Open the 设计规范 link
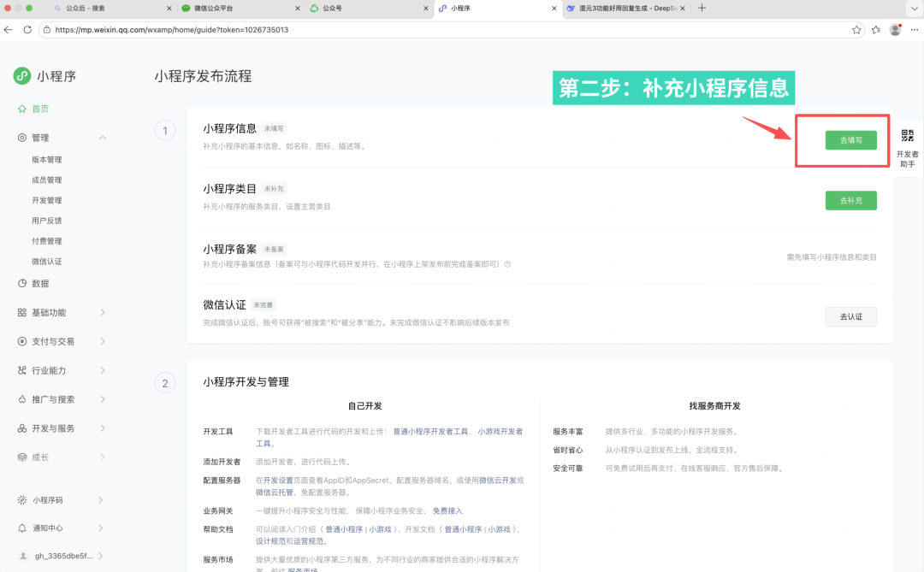 [x=270, y=540]
